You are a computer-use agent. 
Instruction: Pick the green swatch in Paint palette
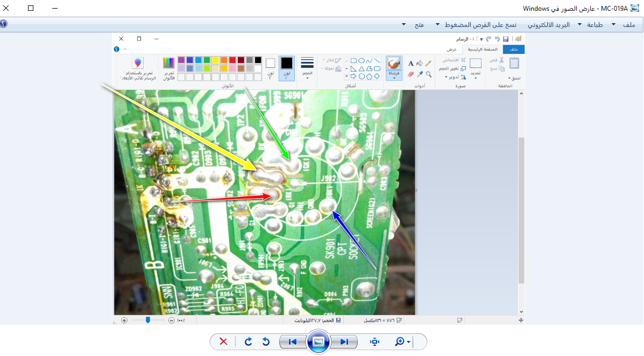207,60
